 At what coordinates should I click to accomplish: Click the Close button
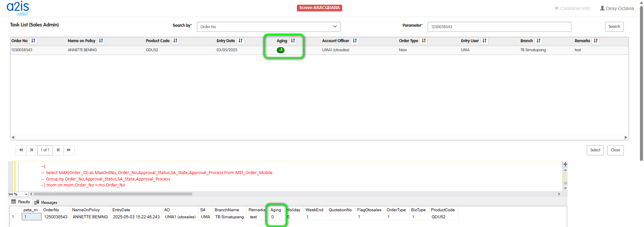[615, 150]
